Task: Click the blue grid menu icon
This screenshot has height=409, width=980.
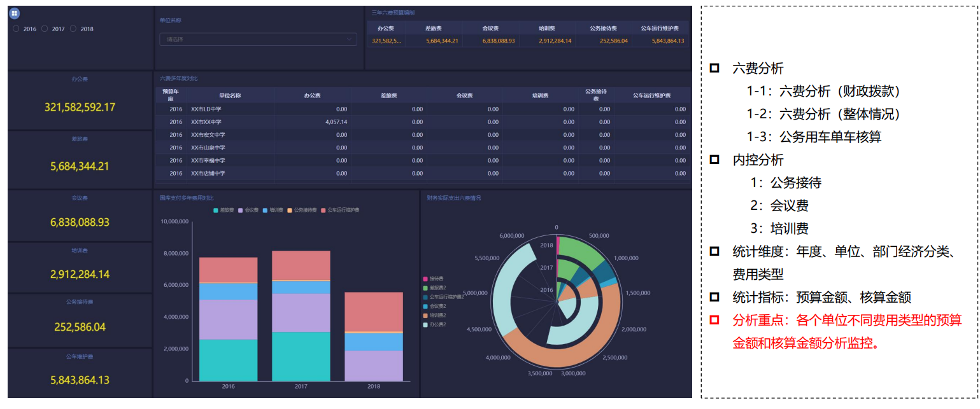Action: (x=15, y=13)
